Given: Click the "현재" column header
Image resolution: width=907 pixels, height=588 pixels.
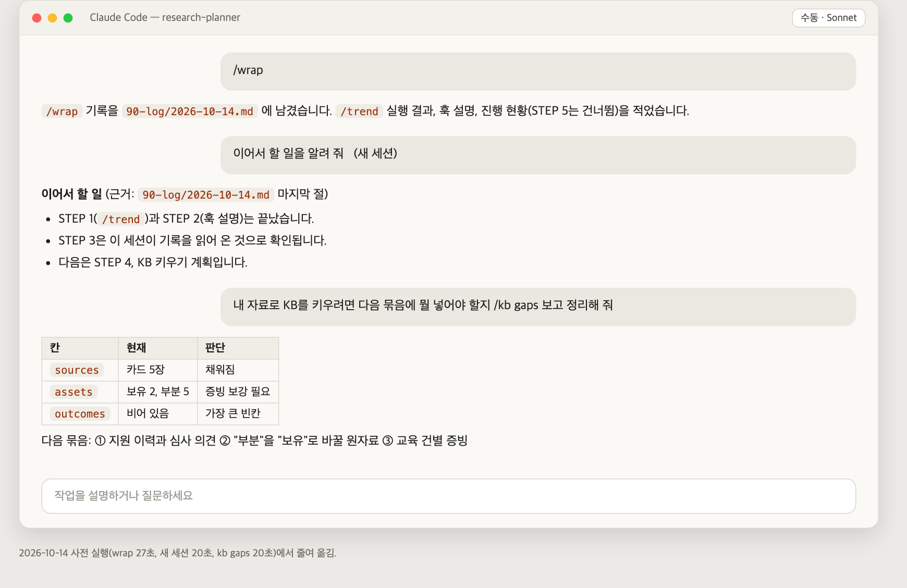Looking at the screenshot, I should [158, 348].
